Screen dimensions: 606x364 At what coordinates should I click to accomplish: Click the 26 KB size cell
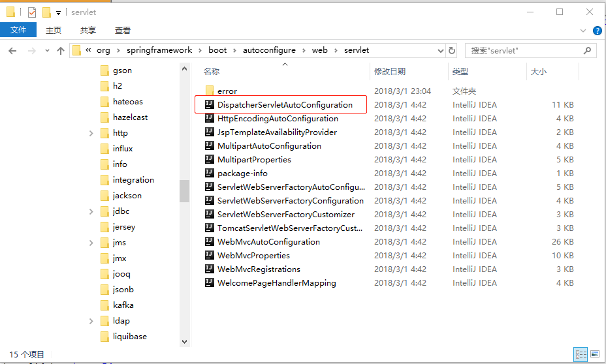[x=562, y=241]
